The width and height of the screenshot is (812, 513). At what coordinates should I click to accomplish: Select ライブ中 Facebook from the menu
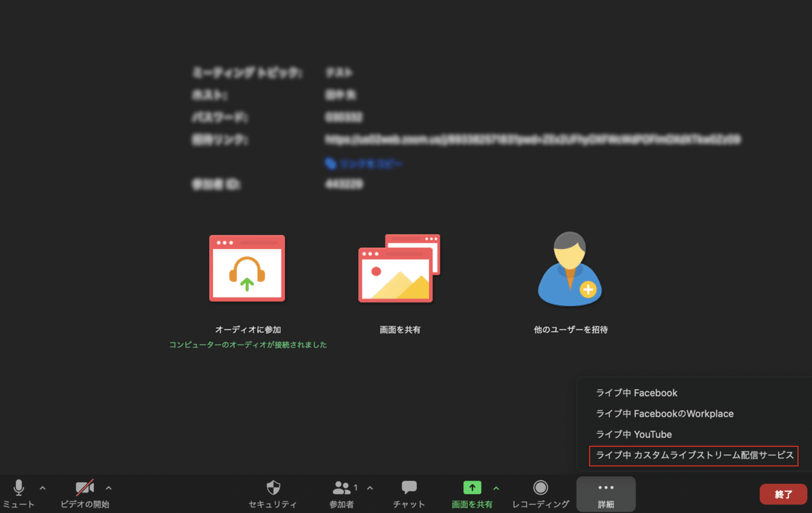click(639, 393)
